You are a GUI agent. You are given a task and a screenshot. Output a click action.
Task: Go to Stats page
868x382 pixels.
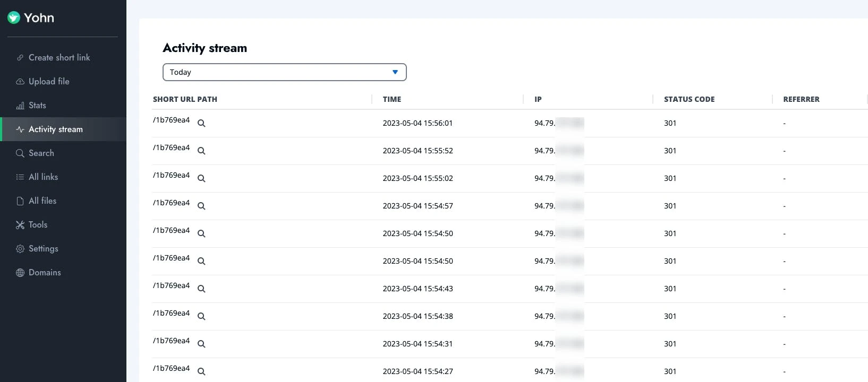tap(63, 106)
